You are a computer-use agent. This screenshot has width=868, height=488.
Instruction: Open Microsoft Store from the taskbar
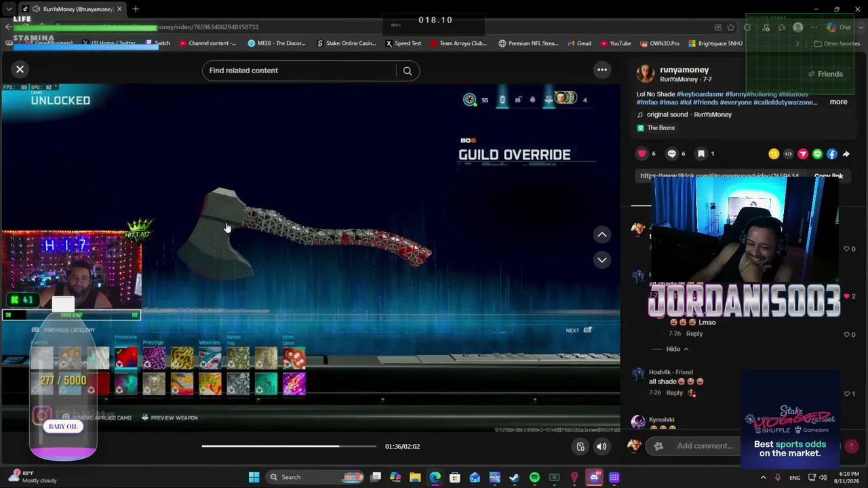(455, 477)
